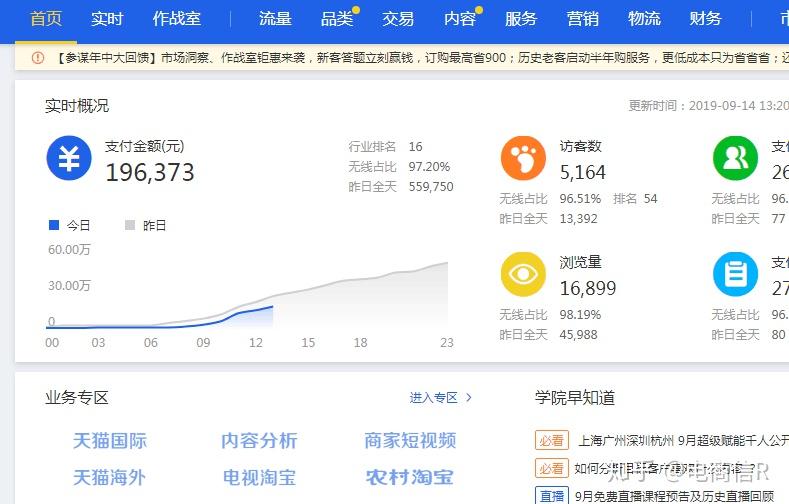789x504 pixels.
Task: Open the 农村淘宝 business zone
Action: pyautogui.click(x=410, y=477)
